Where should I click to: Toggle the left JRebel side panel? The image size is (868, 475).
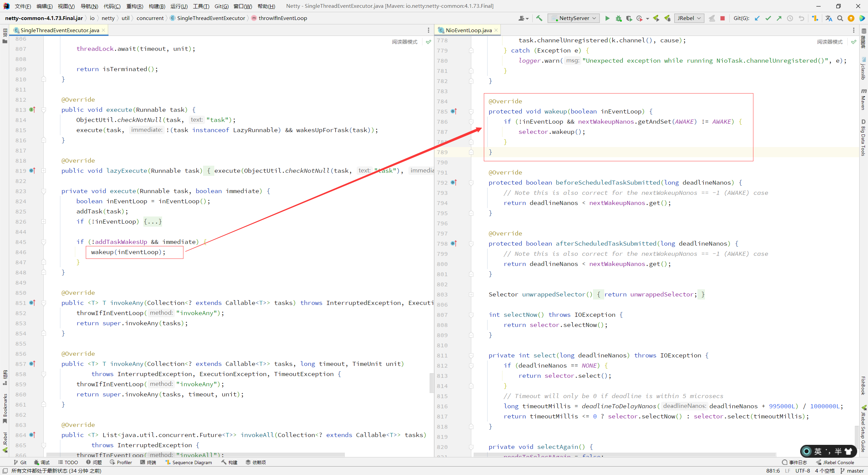tap(5, 442)
